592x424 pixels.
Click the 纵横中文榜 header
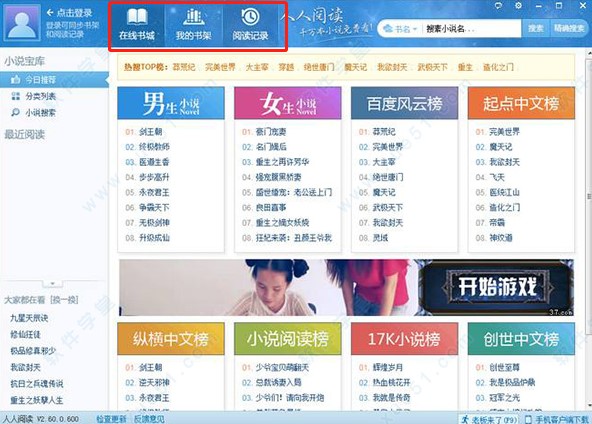tap(171, 339)
